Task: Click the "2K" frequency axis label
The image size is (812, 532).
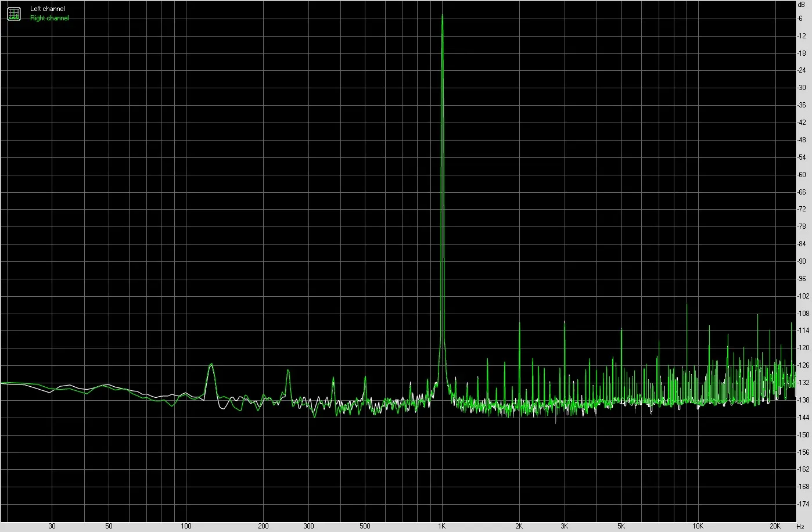Action: [x=519, y=526]
